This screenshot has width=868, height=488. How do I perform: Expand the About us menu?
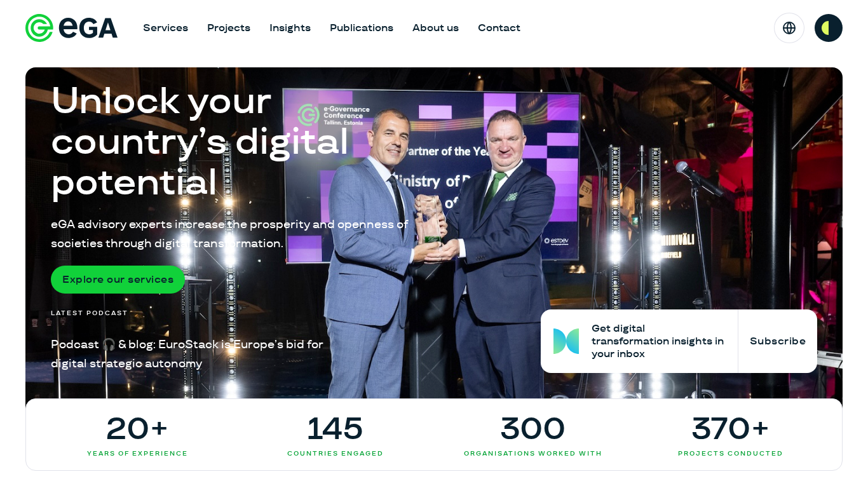[435, 28]
